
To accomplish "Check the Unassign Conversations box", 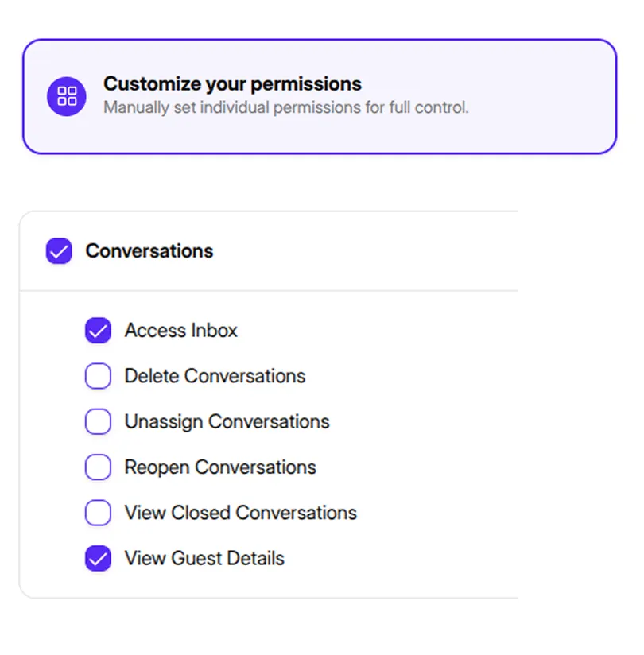I will [x=98, y=421].
